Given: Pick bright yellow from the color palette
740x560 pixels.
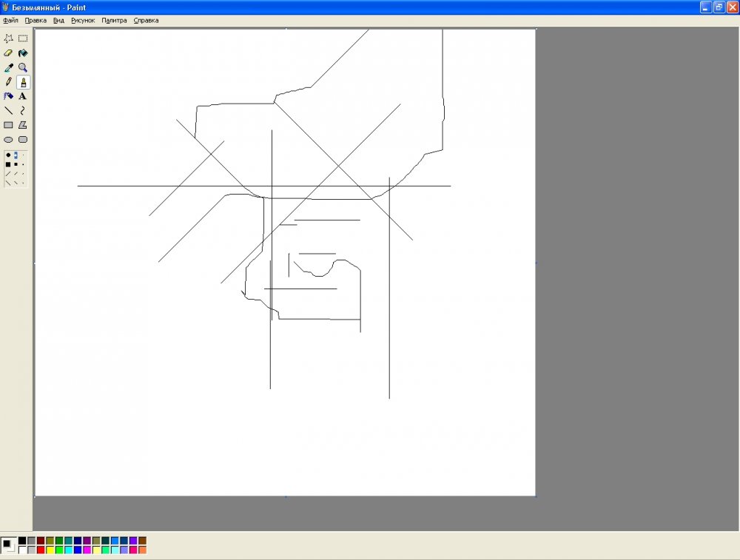Looking at the screenshot, I should coord(50,550).
